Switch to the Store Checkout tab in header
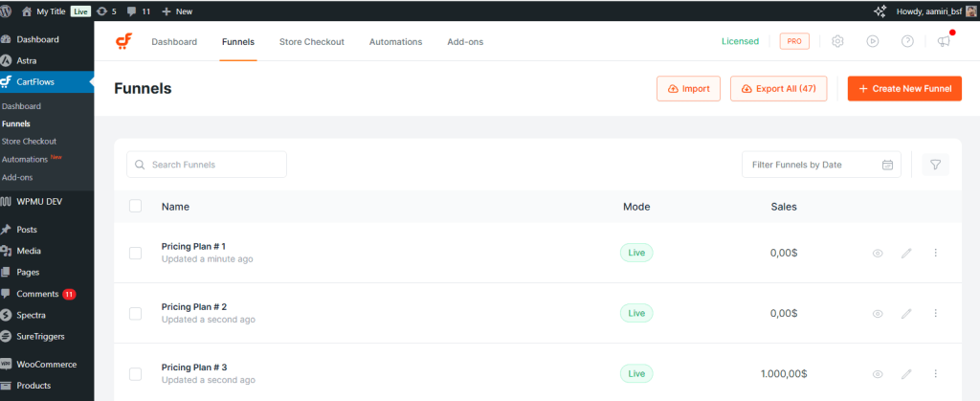This screenshot has height=401, width=980. point(312,42)
